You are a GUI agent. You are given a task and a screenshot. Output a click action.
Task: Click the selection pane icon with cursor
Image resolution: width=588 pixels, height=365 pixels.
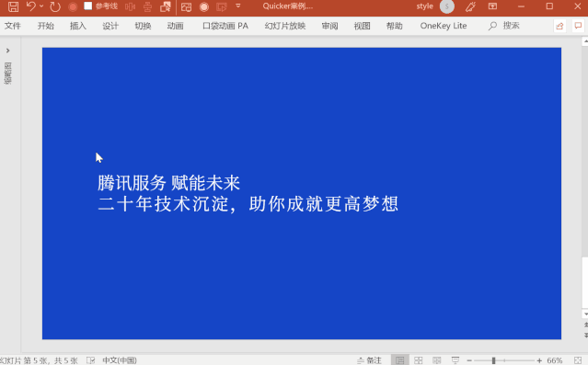[166, 6]
